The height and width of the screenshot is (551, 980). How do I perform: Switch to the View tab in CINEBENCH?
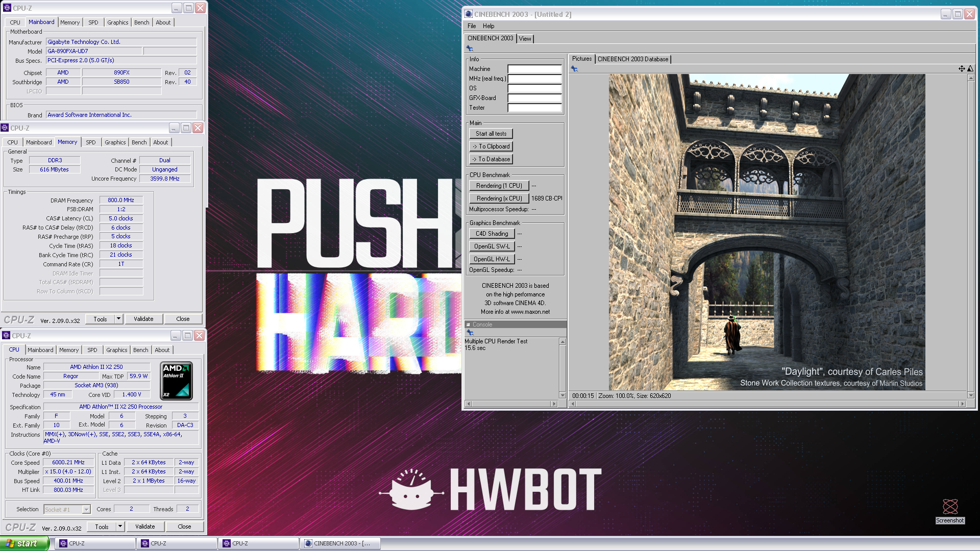coord(525,39)
